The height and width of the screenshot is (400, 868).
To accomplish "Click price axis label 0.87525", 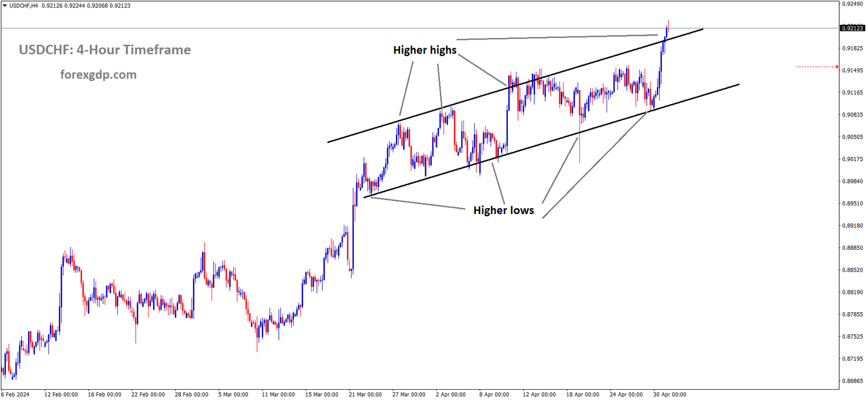I will coord(852,337).
